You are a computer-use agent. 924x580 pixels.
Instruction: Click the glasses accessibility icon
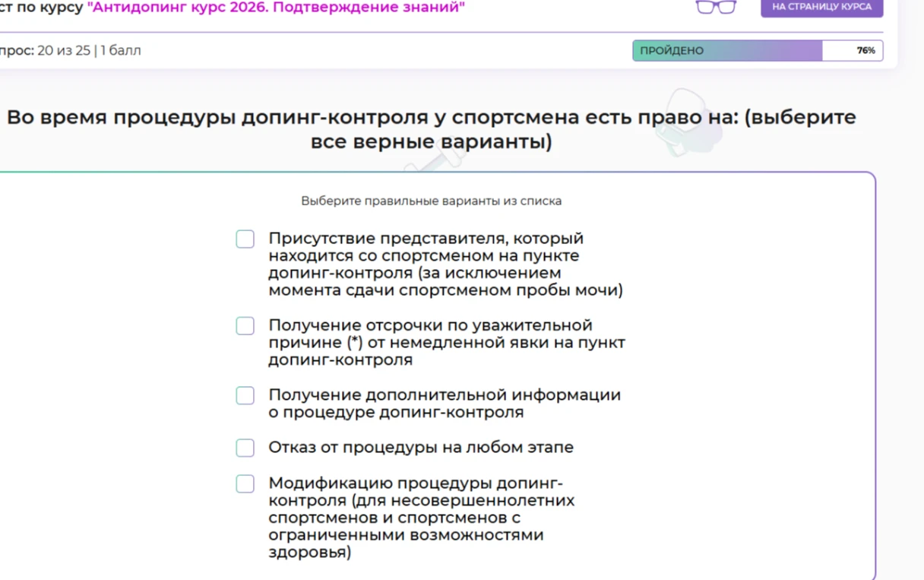tap(716, 8)
